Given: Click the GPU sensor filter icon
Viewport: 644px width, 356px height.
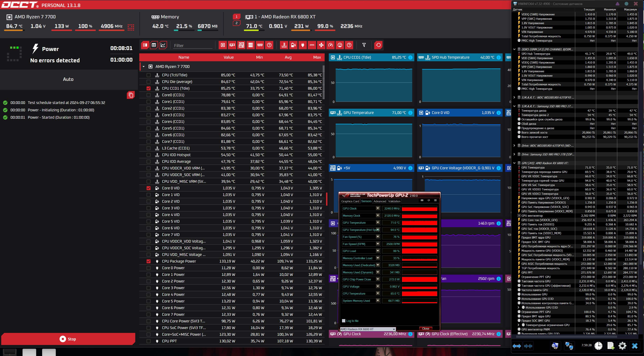Looking at the screenshot, I should [232, 45].
